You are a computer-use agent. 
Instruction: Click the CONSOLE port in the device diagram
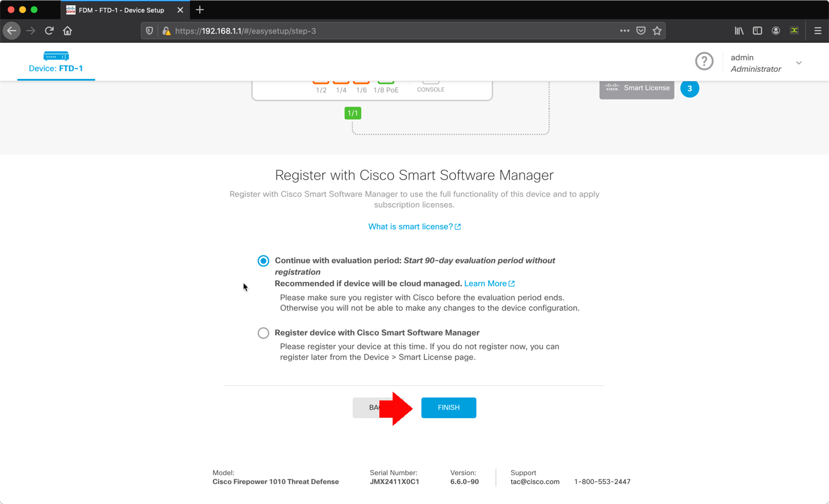click(430, 82)
